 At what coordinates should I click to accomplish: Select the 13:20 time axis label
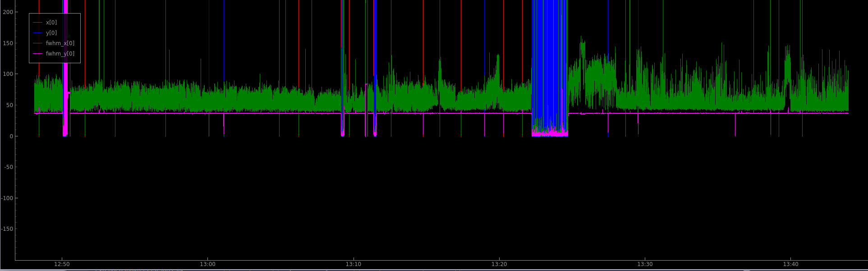499,264
